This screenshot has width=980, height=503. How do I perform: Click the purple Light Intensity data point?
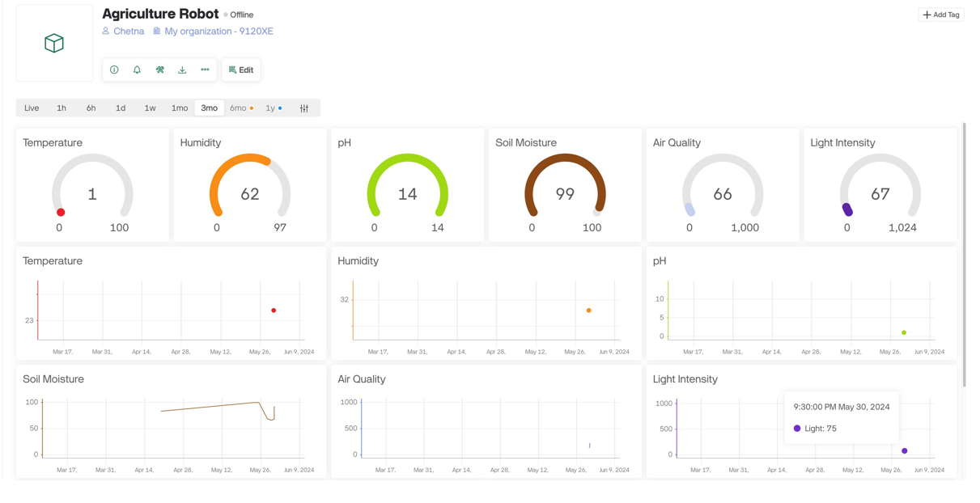pos(904,450)
